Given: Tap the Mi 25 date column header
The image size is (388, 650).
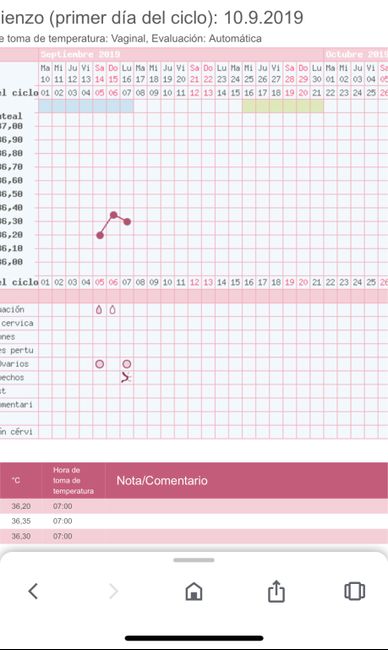Looking at the screenshot, I should tap(249, 73).
